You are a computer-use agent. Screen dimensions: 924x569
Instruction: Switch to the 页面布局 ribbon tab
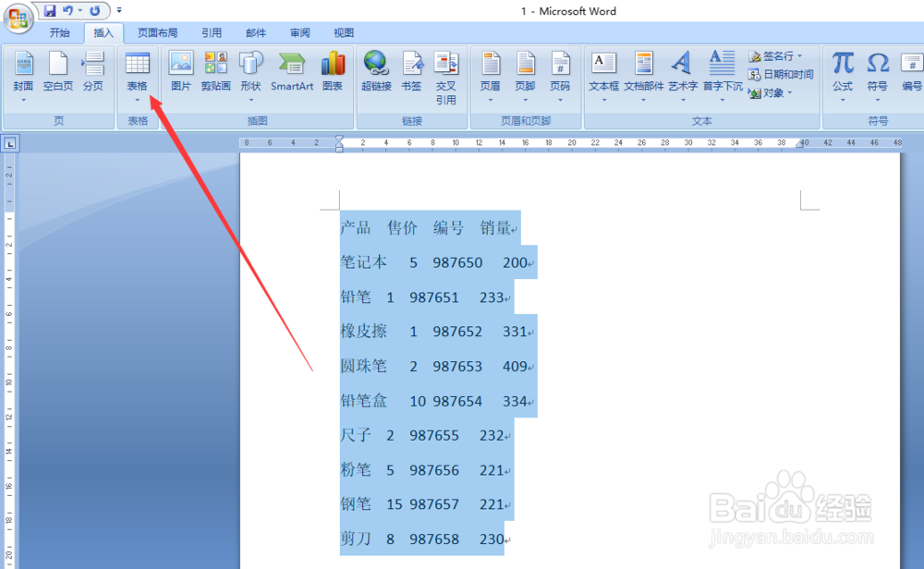click(x=155, y=32)
